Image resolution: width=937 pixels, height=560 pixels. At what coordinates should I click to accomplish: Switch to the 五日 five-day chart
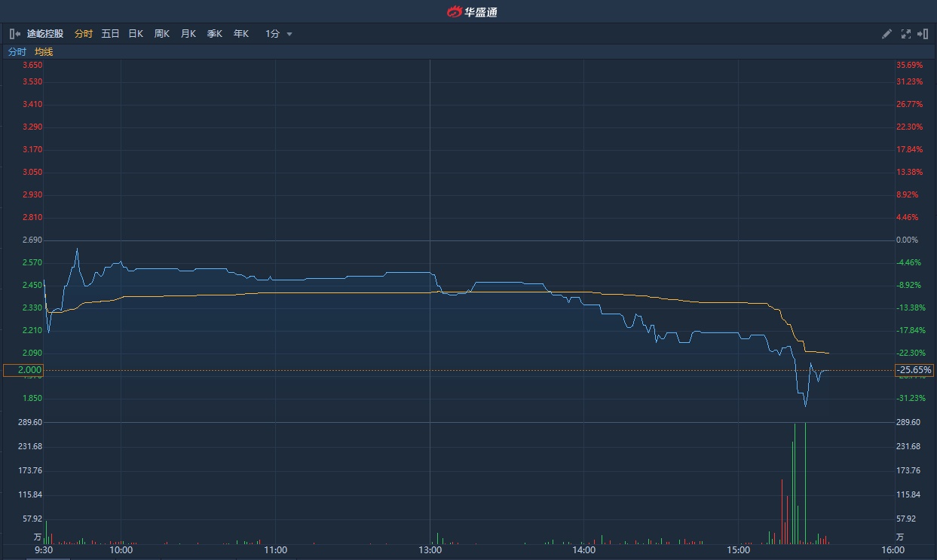click(110, 34)
